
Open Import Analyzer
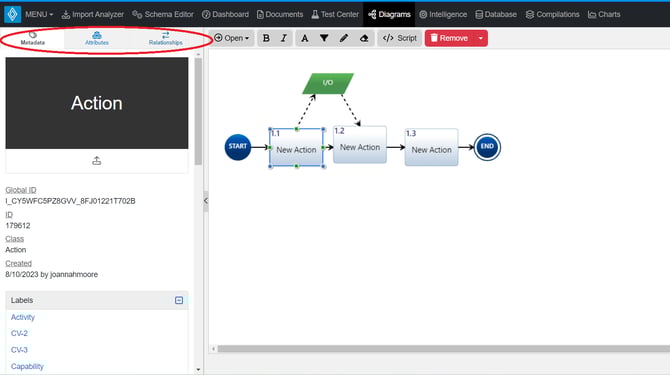point(93,15)
